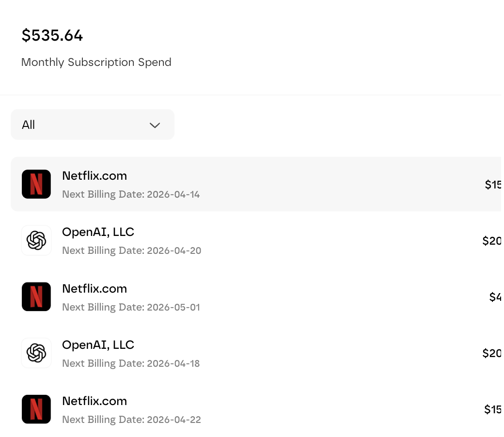Select the $535.64 monthly spend total
Screen dimensions: 504x437
(x=52, y=35)
